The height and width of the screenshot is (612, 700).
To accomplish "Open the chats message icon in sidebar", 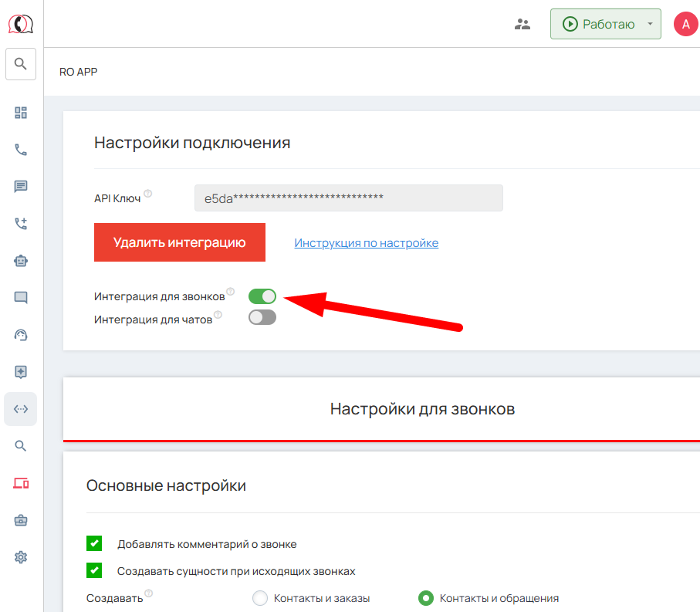I will coord(21,186).
